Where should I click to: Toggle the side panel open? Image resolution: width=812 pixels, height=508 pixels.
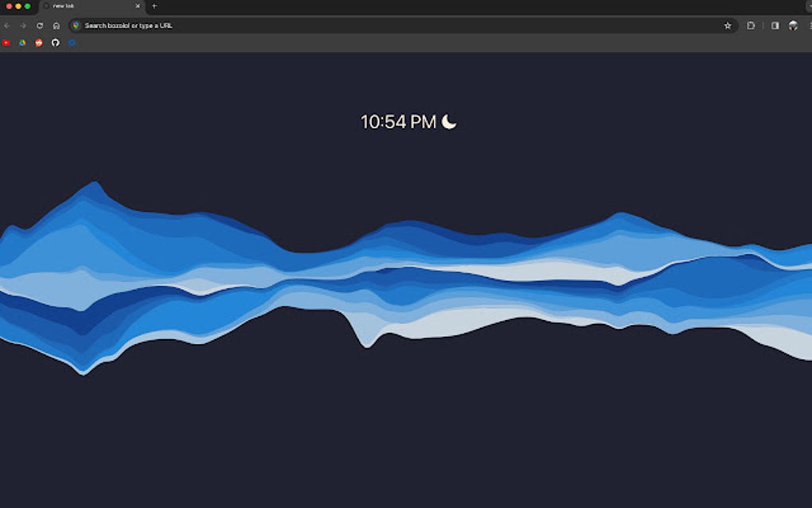pyautogui.click(x=775, y=25)
